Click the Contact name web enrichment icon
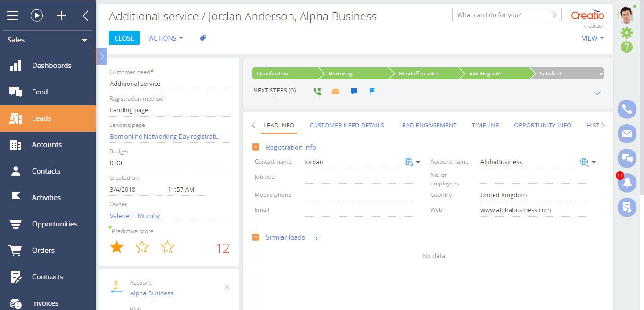Image resolution: width=644 pixels, height=310 pixels. [409, 162]
